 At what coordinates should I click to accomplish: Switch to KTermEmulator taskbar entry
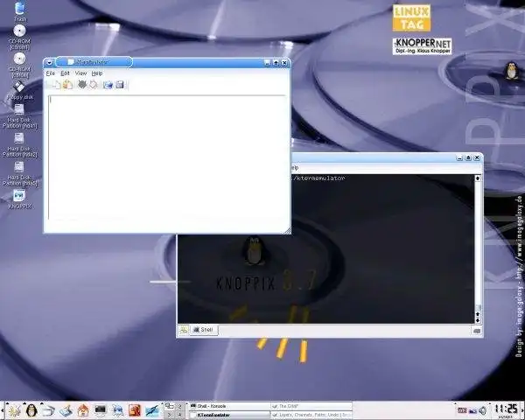click(x=229, y=415)
